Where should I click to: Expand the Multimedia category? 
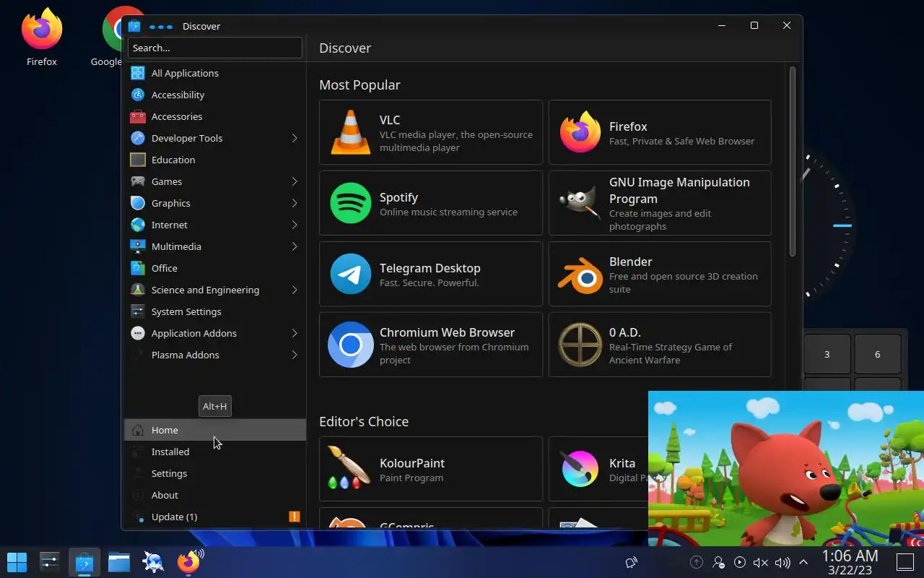point(295,246)
